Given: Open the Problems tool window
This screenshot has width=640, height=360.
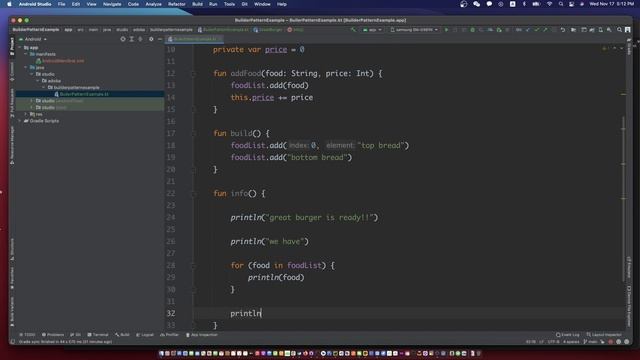Looking at the screenshot, I should point(53,335).
